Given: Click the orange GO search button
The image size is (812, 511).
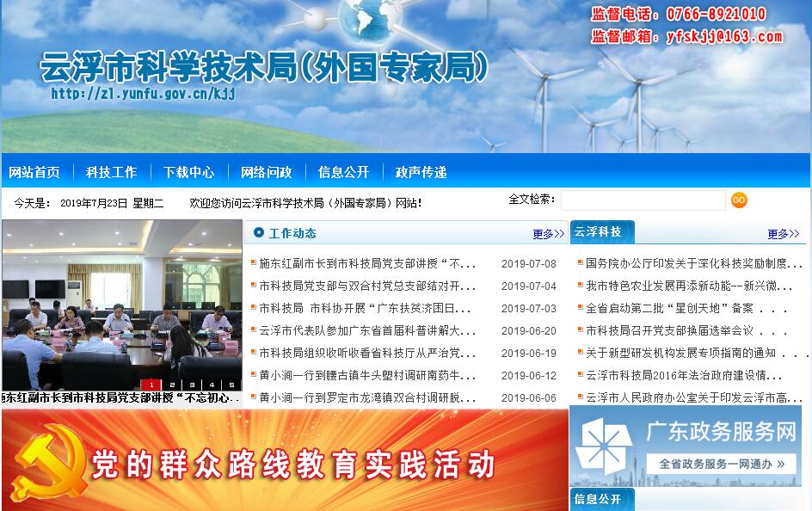Looking at the screenshot, I should [x=739, y=200].
